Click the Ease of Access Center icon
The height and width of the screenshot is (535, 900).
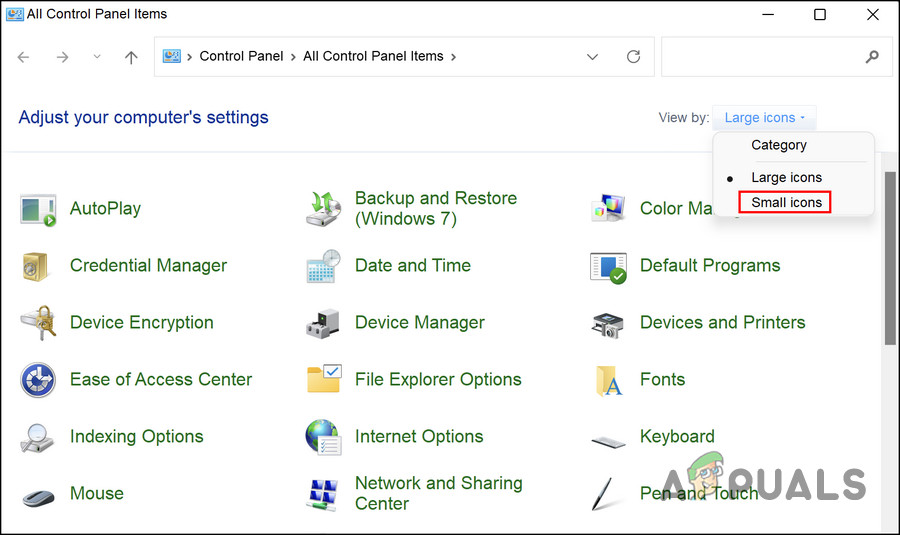pyautogui.click(x=38, y=380)
